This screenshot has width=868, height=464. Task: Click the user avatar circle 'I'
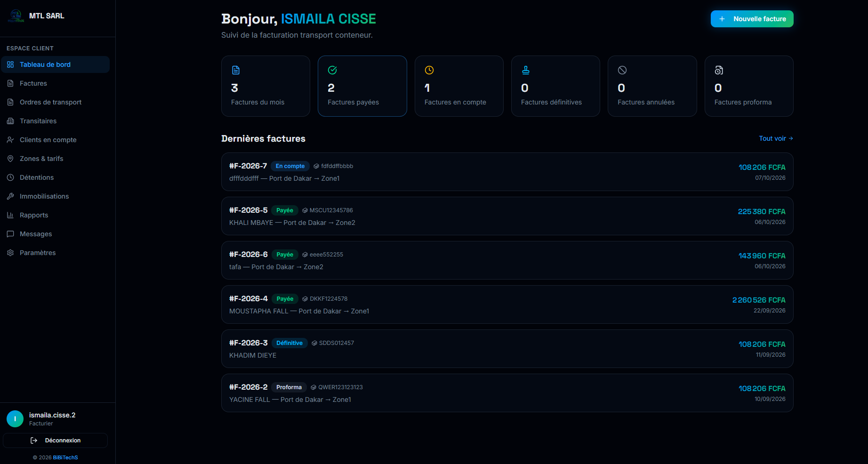click(x=15, y=419)
